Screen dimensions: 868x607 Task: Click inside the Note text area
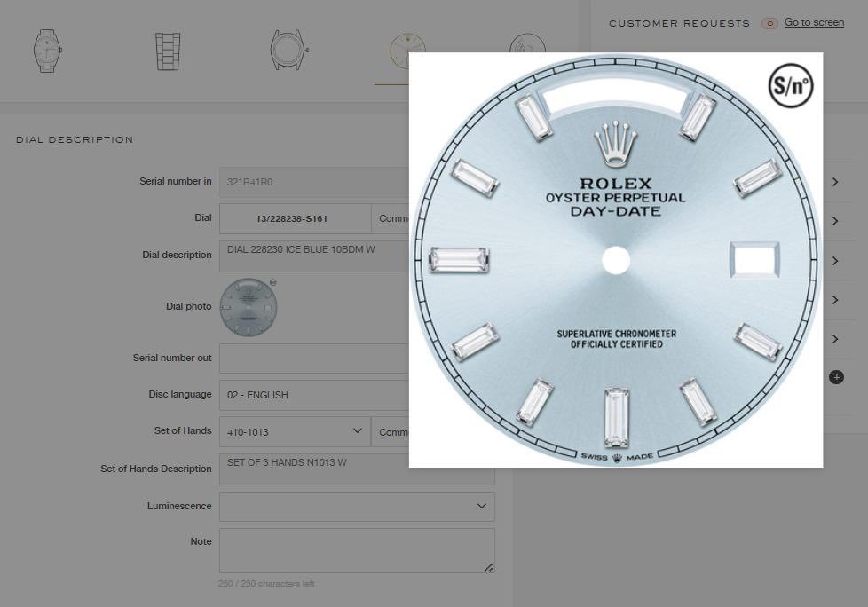pyautogui.click(x=357, y=550)
